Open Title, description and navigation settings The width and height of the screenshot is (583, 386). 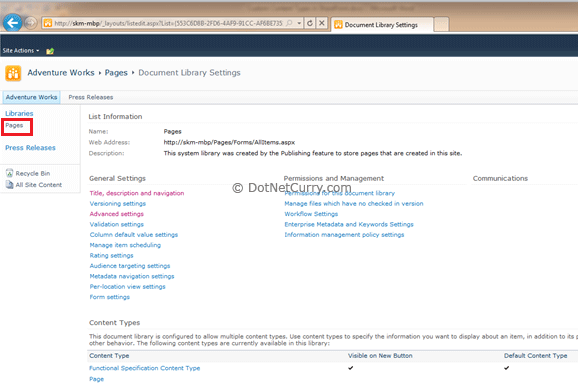click(137, 193)
